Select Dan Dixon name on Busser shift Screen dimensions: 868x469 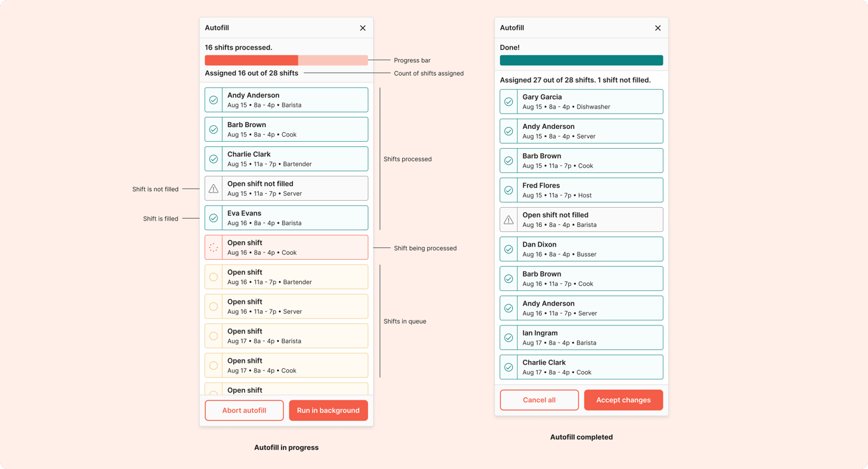click(539, 245)
